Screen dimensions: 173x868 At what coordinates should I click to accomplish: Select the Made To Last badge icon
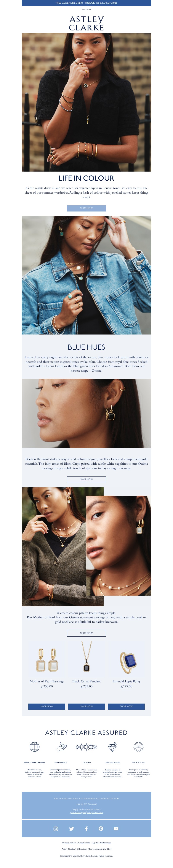pos(138,746)
